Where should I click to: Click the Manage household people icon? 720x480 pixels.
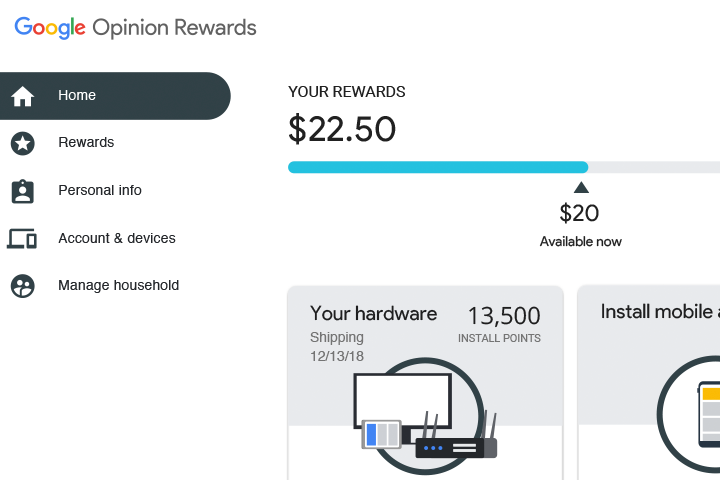(22, 286)
